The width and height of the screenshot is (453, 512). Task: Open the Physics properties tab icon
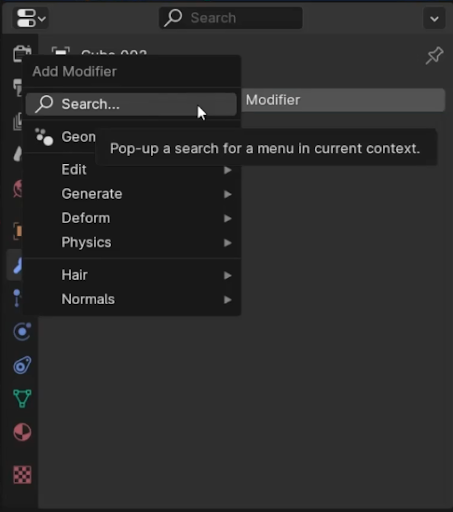[22, 331]
